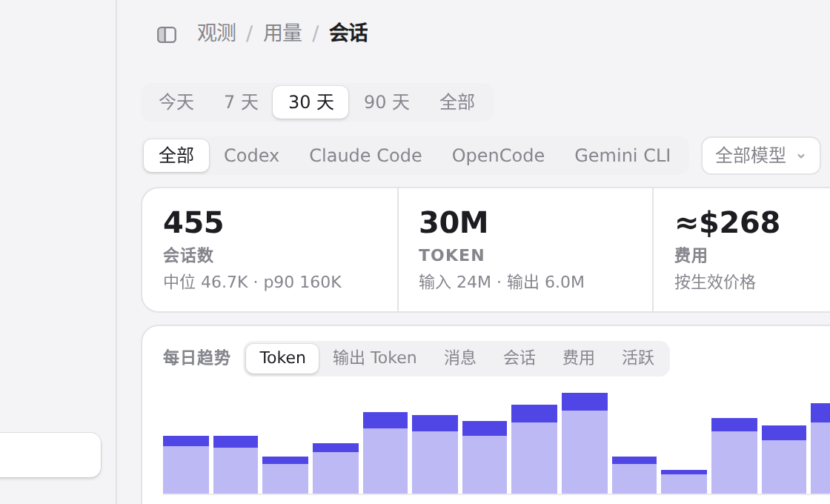
Task: Filter sessions by Claude Code
Action: 365,156
